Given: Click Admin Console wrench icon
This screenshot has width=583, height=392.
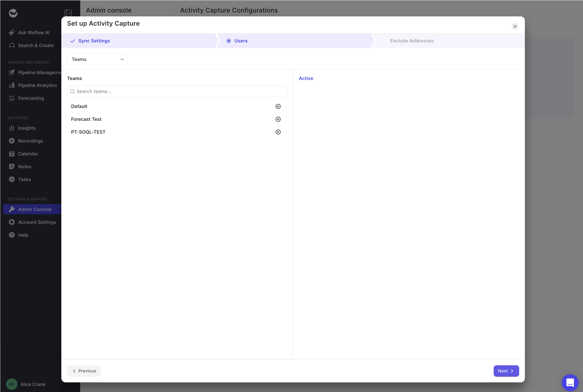Looking at the screenshot, I should click(12, 209).
